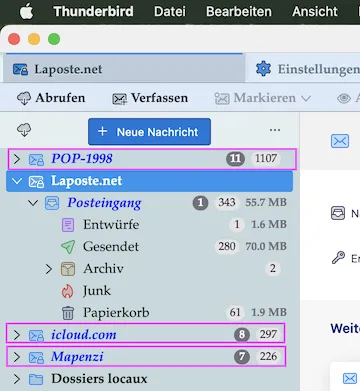Image resolution: width=360 pixels, height=391 pixels.
Task: Click the Abrufen cloud download icon
Action: tap(24, 98)
